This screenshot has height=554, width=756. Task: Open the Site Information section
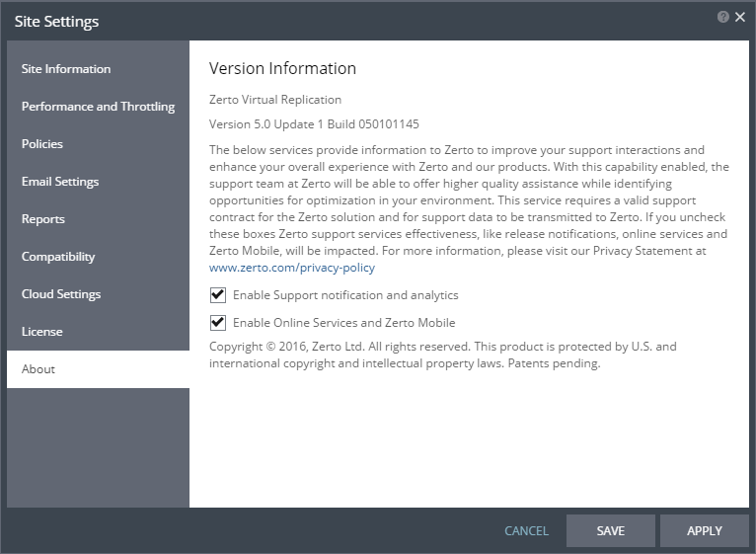(98, 69)
